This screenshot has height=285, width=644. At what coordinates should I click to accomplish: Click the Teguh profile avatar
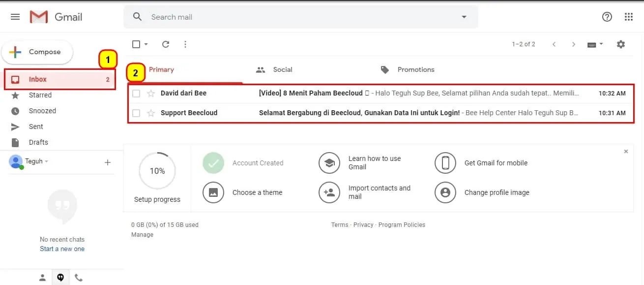16,161
